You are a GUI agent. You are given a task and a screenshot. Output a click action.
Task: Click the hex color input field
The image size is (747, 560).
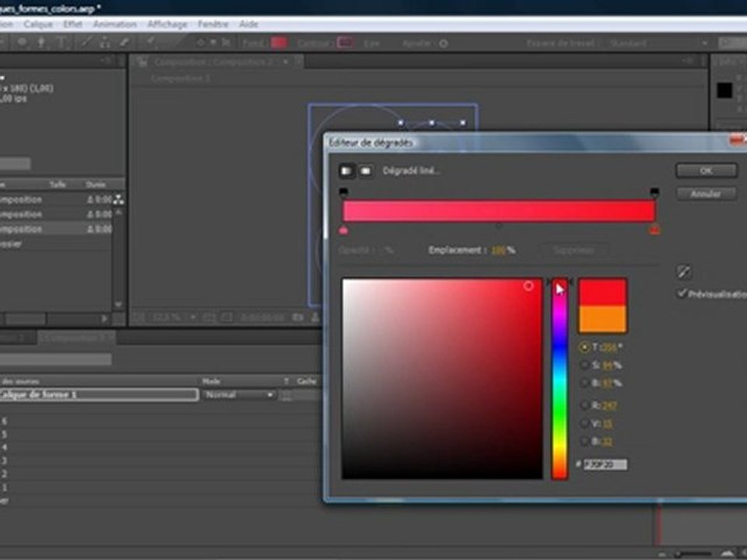click(605, 464)
